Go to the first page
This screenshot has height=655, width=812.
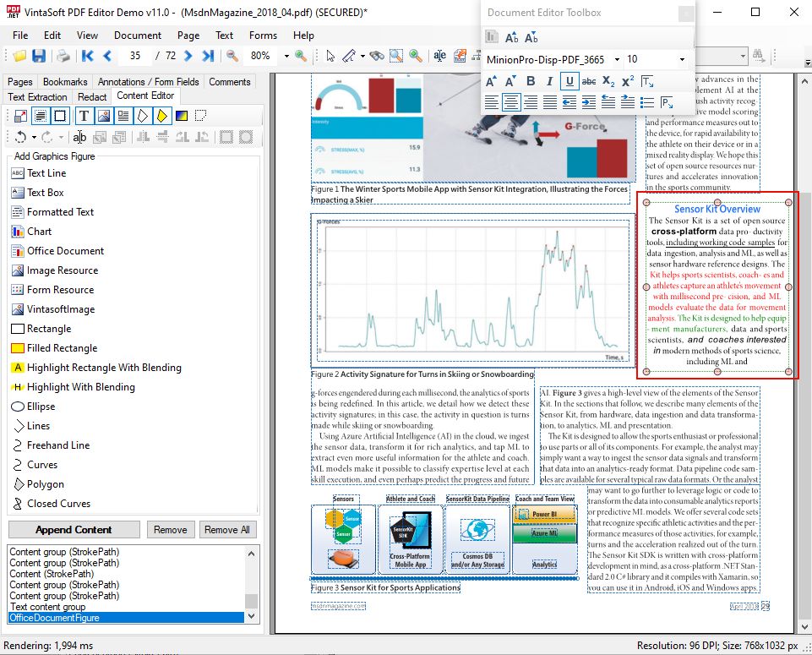tap(88, 56)
